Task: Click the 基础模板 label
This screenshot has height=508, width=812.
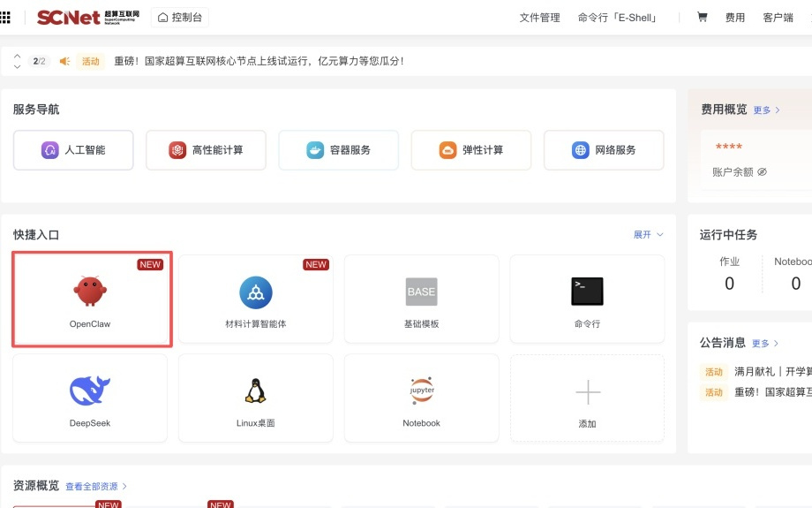Action: pos(422,324)
